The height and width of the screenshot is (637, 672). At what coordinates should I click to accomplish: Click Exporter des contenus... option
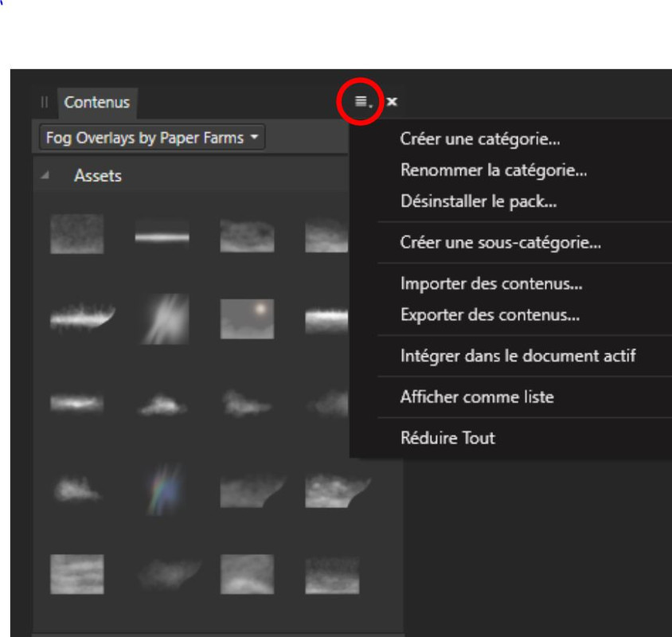pyautogui.click(x=490, y=315)
